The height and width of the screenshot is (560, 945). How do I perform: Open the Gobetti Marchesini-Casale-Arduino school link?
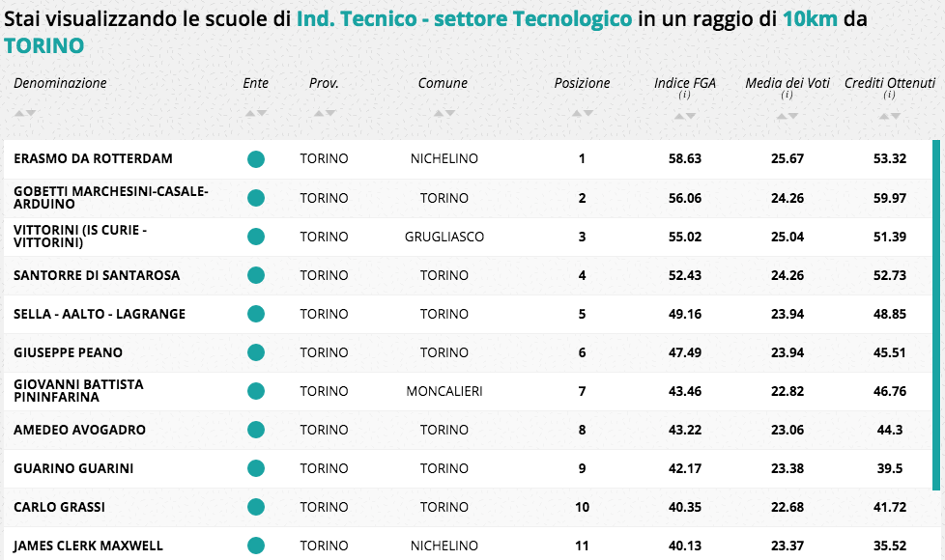(x=110, y=198)
